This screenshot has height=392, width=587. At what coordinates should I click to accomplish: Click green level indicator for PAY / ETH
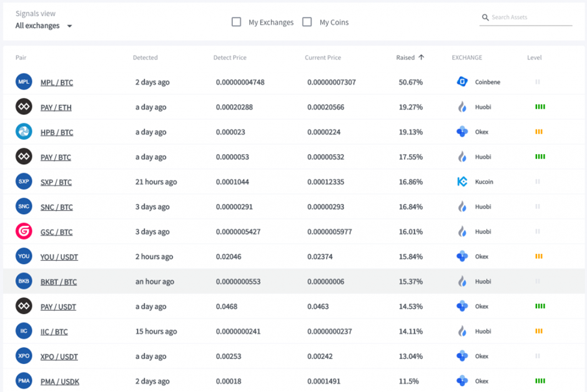coord(540,107)
